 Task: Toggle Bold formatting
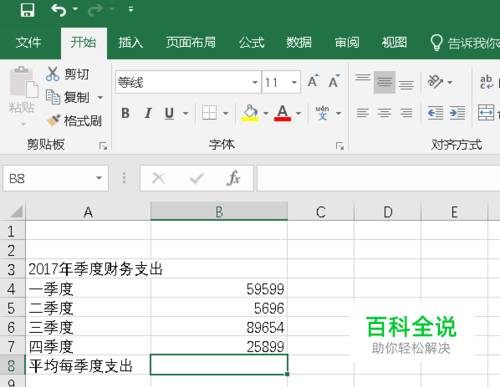click(x=126, y=113)
